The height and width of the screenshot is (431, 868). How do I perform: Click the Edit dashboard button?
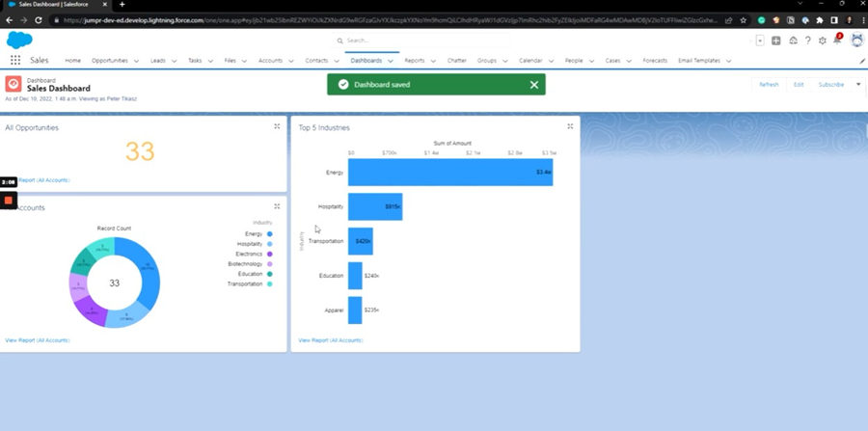coord(799,85)
